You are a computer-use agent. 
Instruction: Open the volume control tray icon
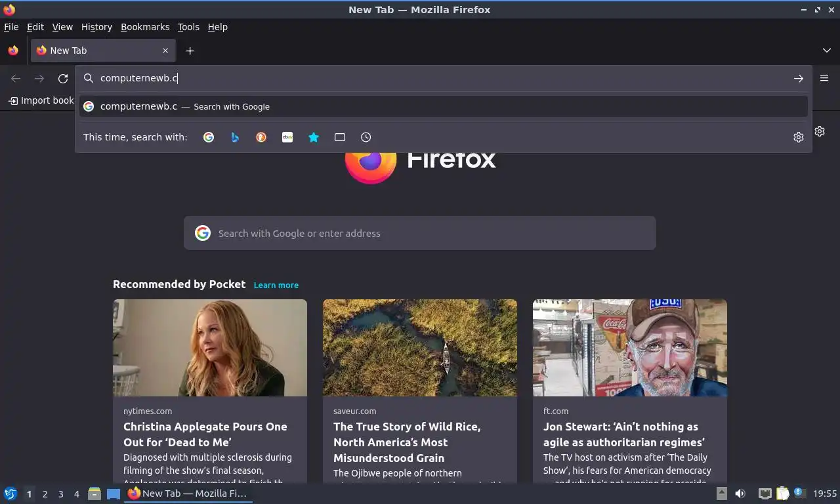pos(740,493)
